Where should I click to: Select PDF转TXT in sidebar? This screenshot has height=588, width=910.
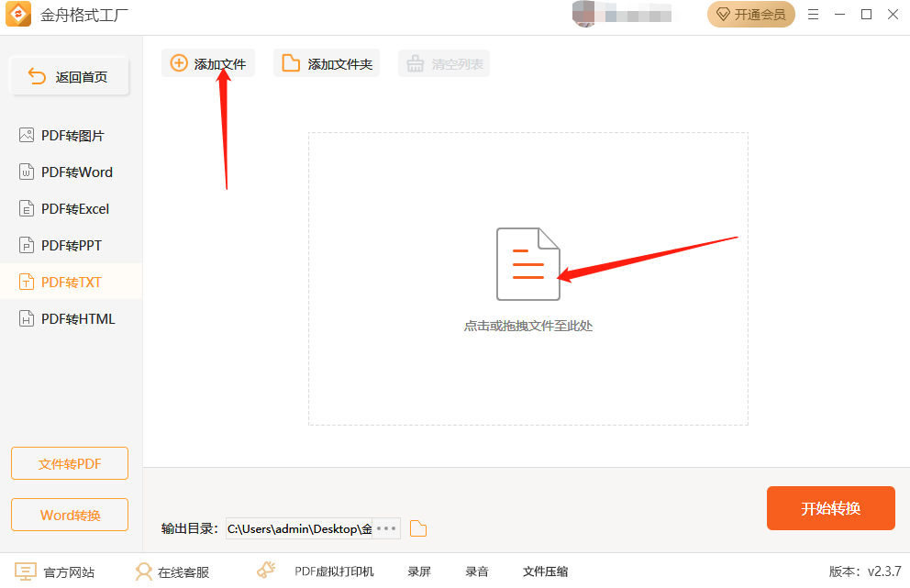coord(71,282)
